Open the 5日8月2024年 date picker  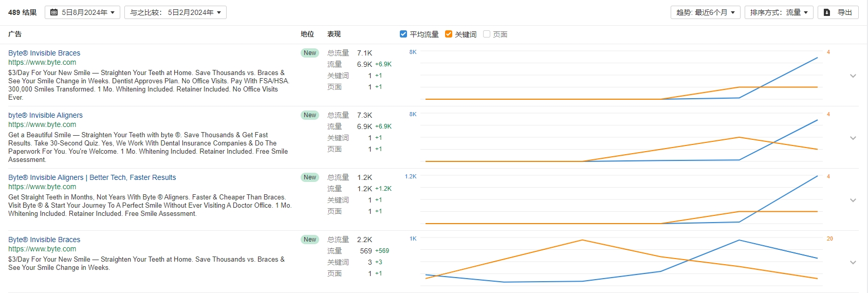[82, 12]
